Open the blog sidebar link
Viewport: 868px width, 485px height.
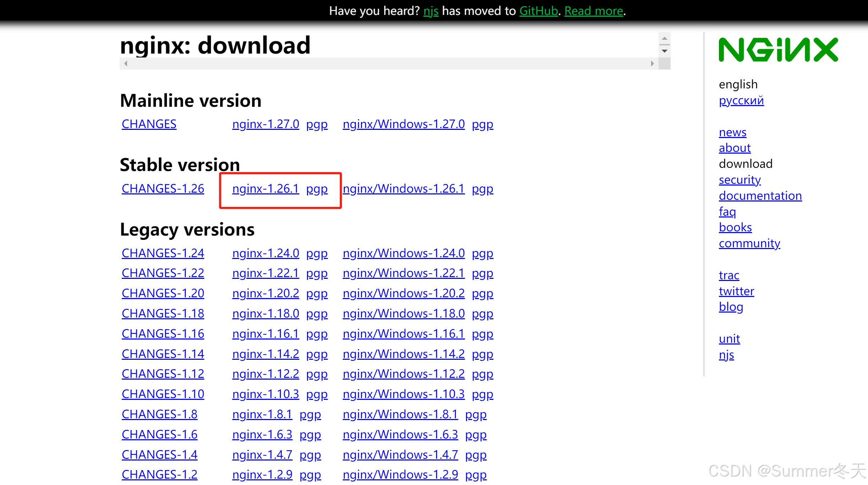point(731,307)
